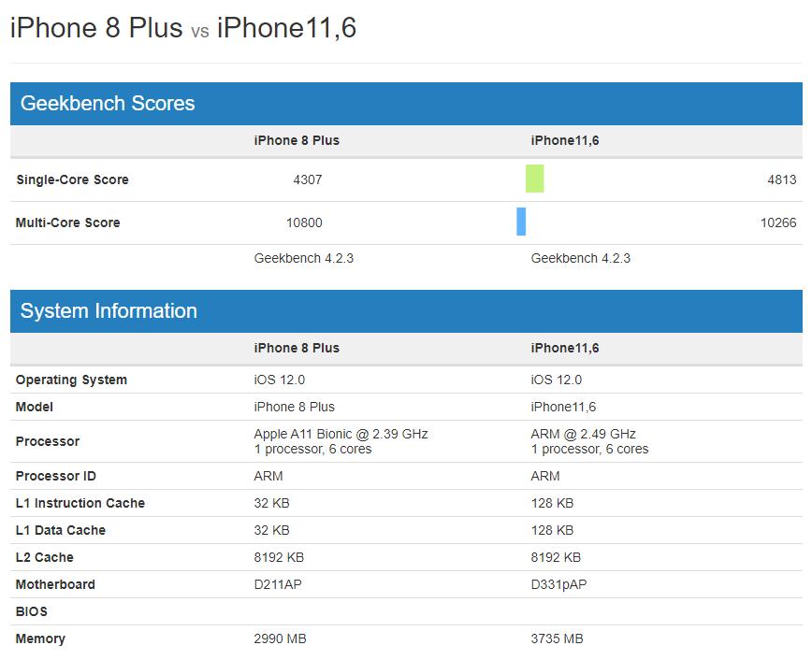Click the L1 Instruction Cache row label
This screenshot has width=812, height=660.
pos(80,503)
